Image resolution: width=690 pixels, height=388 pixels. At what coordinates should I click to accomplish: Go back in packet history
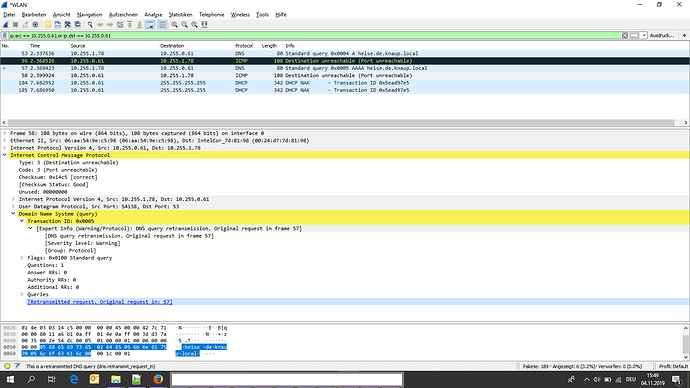tap(100, 25)
